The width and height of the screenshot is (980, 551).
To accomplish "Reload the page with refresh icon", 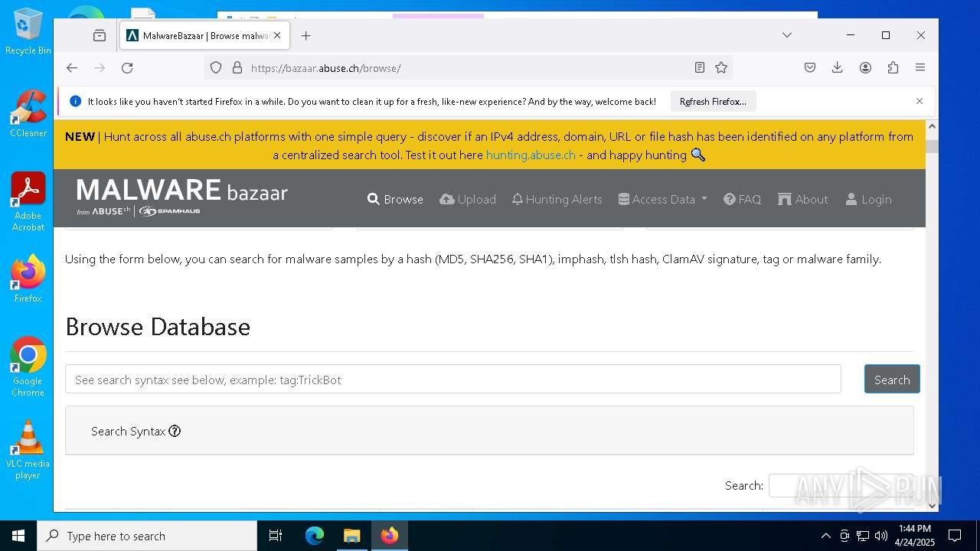I will click(x=127, y=68).
